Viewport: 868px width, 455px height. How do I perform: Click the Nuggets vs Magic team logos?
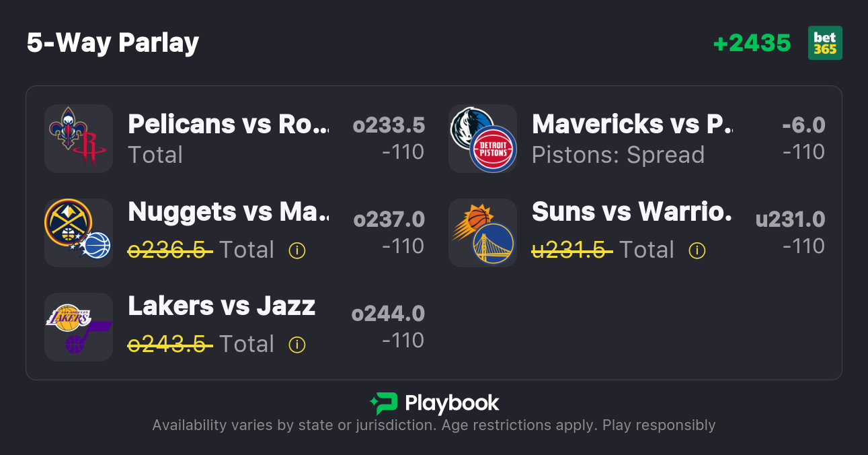point(79,233)
